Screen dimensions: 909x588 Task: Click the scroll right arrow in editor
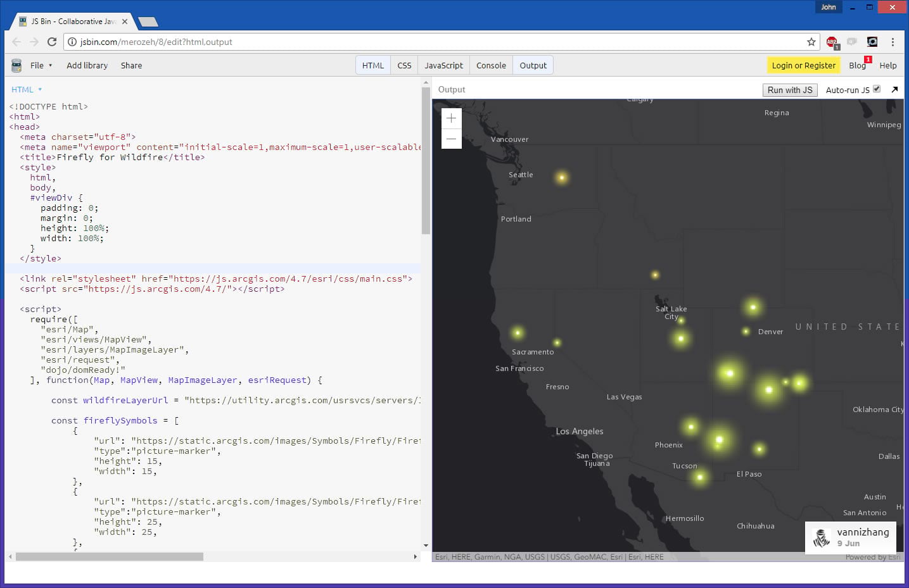pos(415,557)
